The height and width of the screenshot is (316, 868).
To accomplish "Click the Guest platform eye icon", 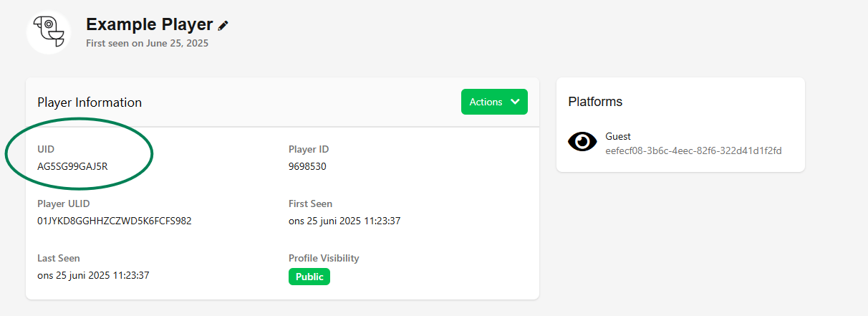I will tap(582, 142).
